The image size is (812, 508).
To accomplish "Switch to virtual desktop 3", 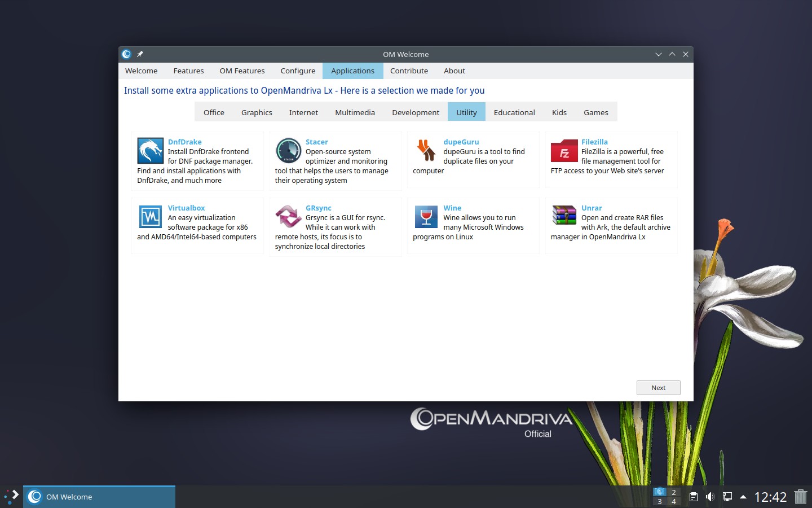I will tap(659, 501).
